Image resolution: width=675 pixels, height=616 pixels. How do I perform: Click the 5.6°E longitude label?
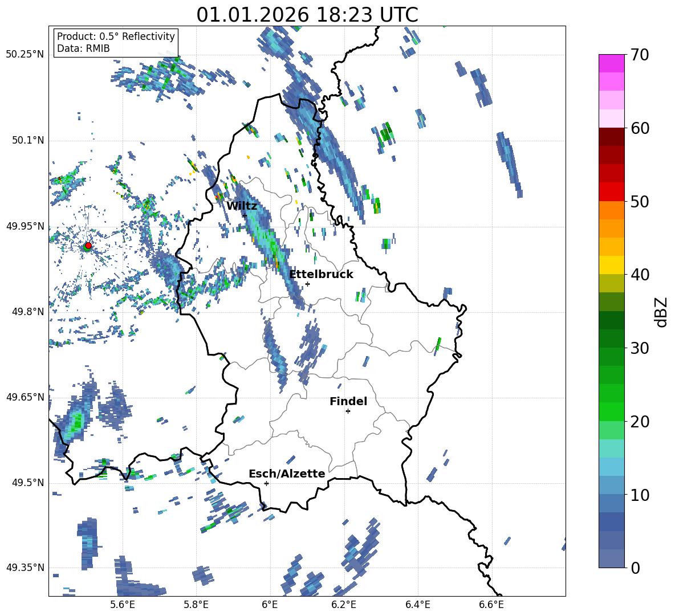point(123,605)
